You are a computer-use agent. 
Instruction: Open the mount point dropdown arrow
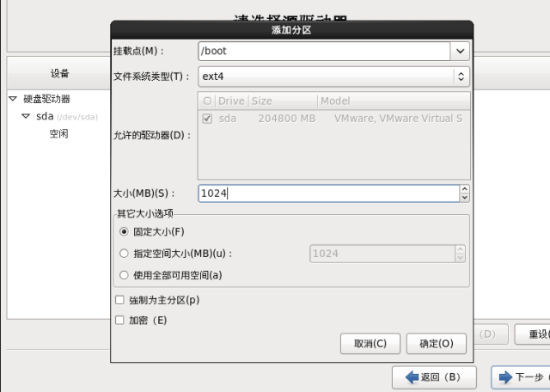[460, 52]
